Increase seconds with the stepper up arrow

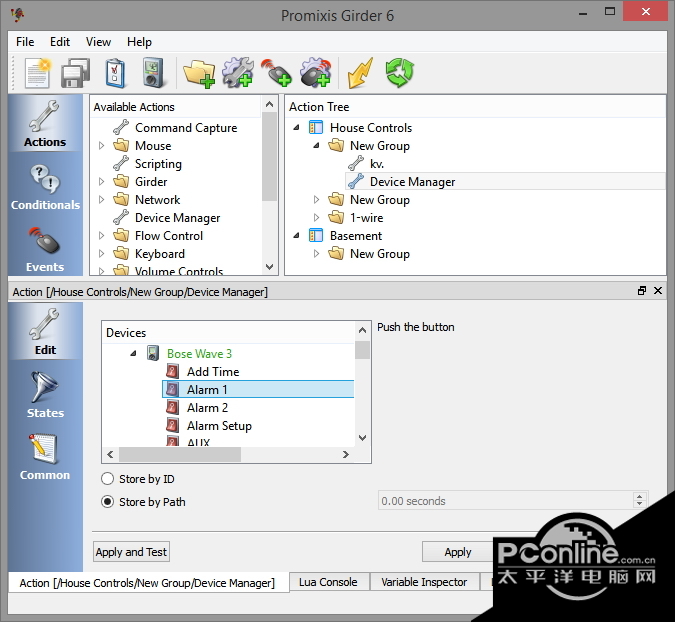640,496
